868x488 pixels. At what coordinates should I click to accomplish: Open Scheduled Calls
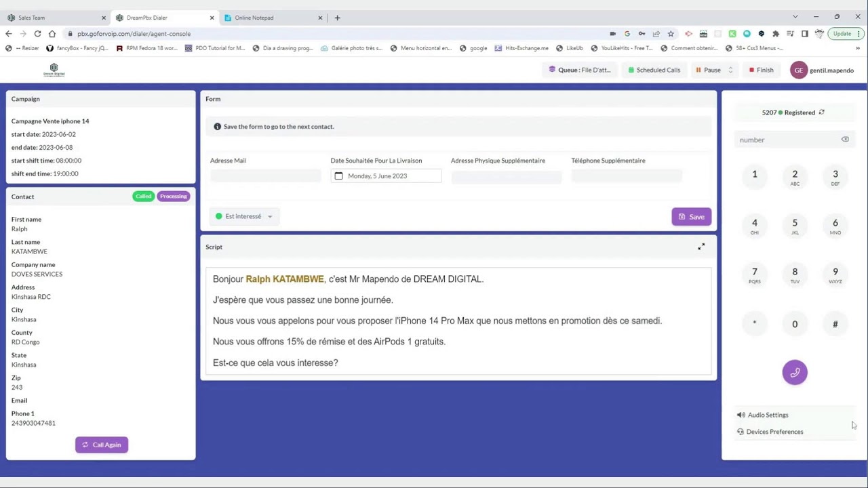click(654, 70)
